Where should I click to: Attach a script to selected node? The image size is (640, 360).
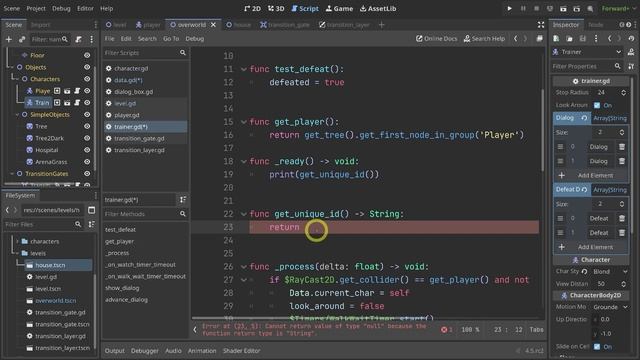tap(78, 39)
